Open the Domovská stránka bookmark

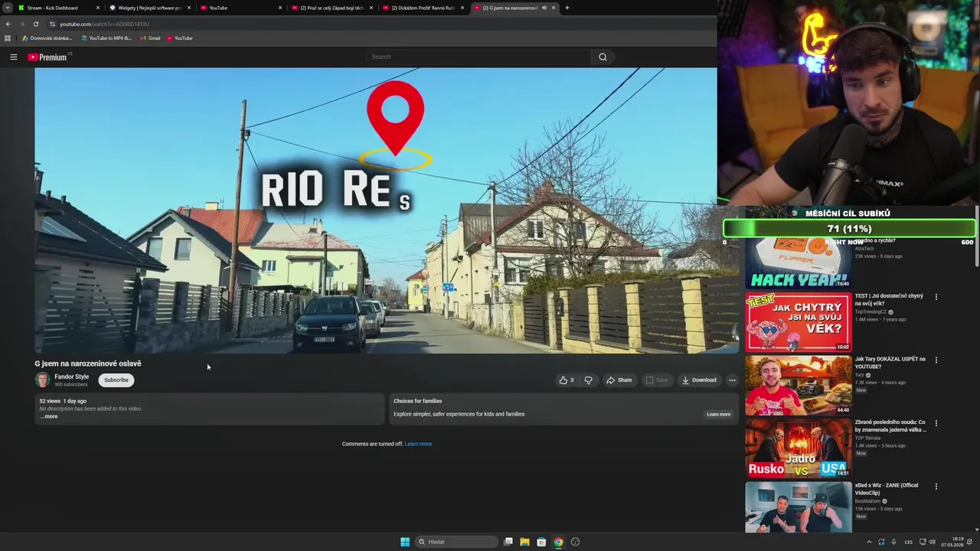click(x=47, y=38)
